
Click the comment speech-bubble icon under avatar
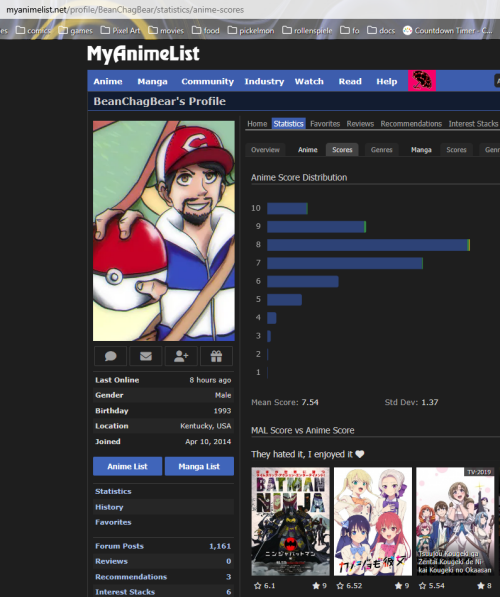110,356
